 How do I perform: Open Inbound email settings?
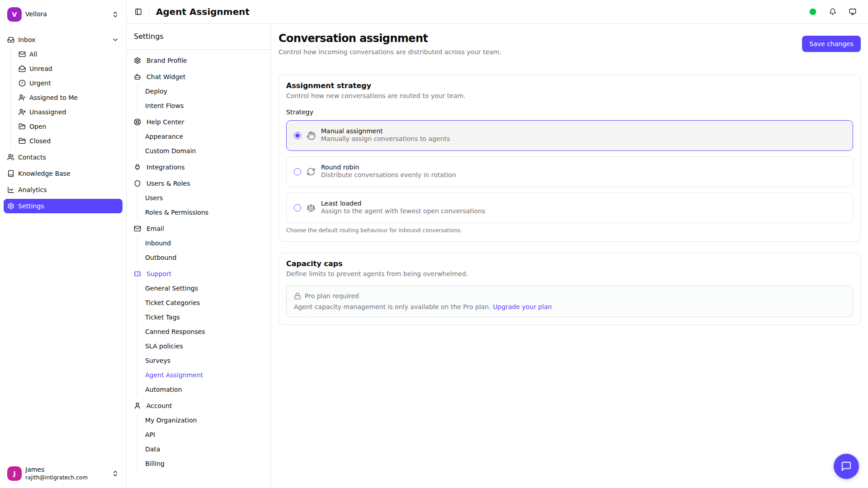tap(158, 243)
